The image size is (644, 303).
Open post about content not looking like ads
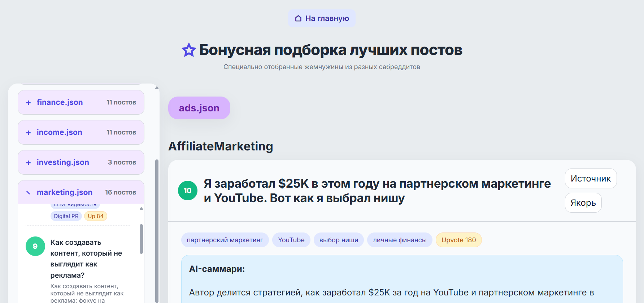point(86,259)
